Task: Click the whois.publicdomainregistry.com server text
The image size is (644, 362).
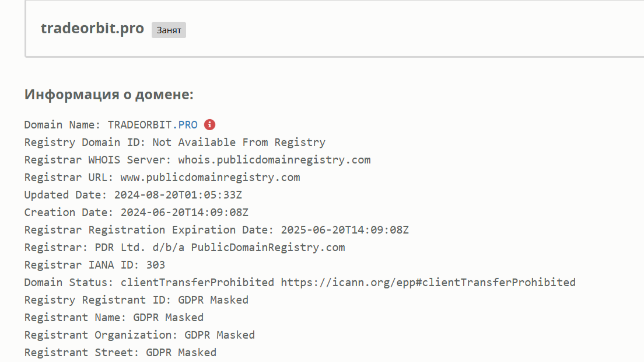Action: pos(274,160)
